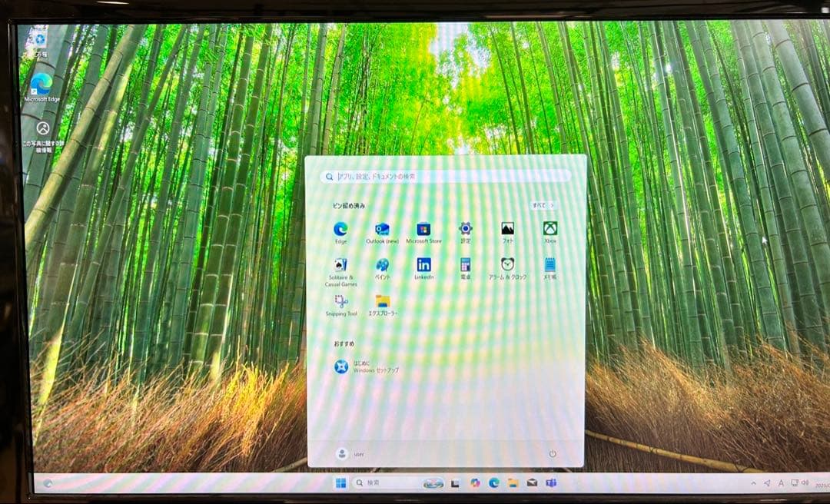This screenshot has height=504, width=830.
Task: Launch Solitaire & Casual Games
Action: pos(340,265)
